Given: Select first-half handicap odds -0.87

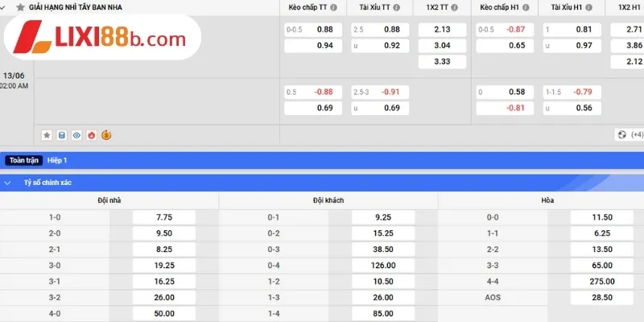Looking at the screenshot, I should coord(505,30).
